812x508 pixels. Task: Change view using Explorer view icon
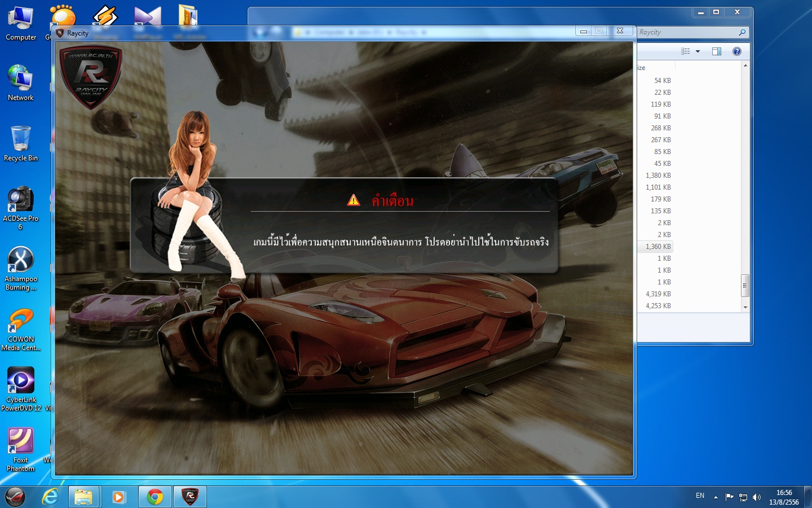686,51
